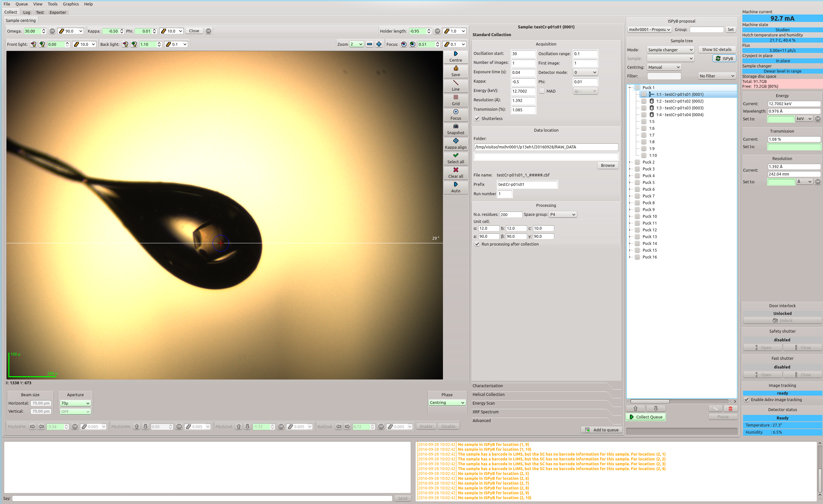The height and width of the screenshot is (504, 823).
Task: Click the Say message input field
Action: (202, 498)
